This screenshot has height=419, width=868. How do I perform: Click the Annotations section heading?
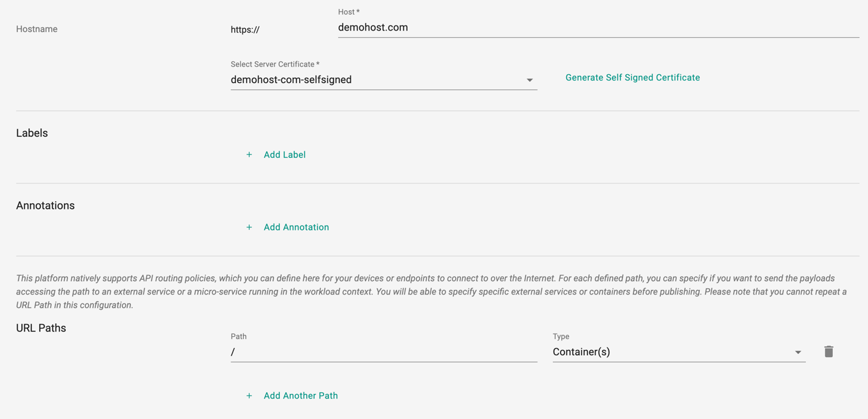[x=45, y=206]
